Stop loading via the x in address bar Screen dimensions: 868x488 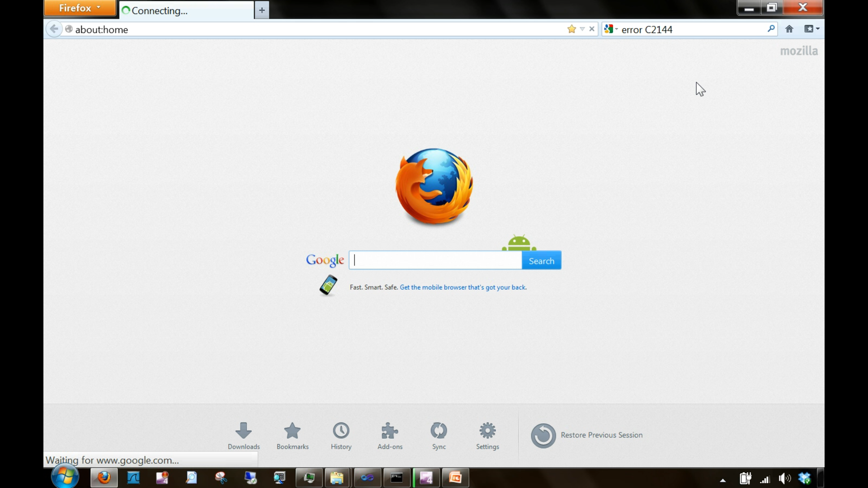click(592, 29)
